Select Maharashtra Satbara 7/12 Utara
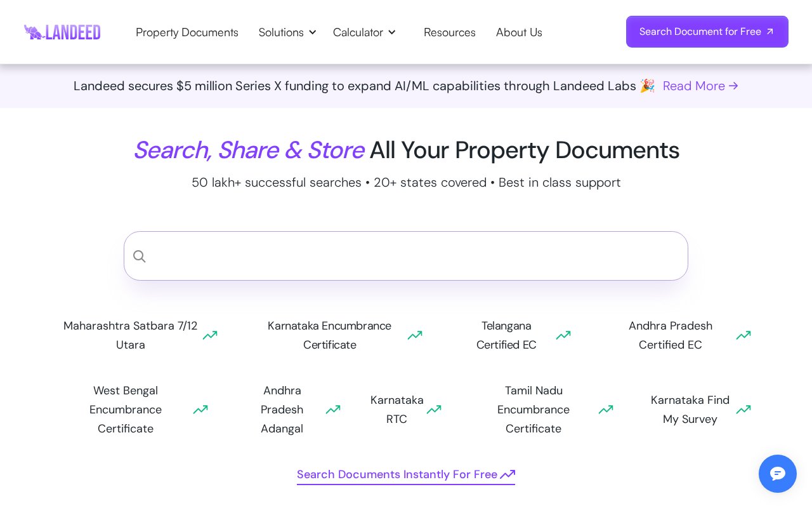Viewport: 812px width, 508px height. (130, 335)
